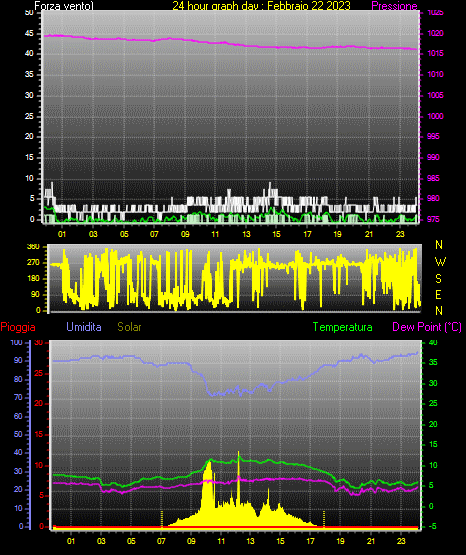Click the E compass direction label
This screenshot has width=466, height=555.
click(438, 295)
